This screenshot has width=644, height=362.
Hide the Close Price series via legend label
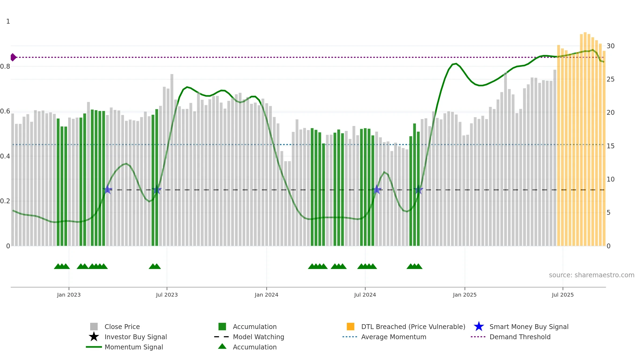(x=122, y=327)
